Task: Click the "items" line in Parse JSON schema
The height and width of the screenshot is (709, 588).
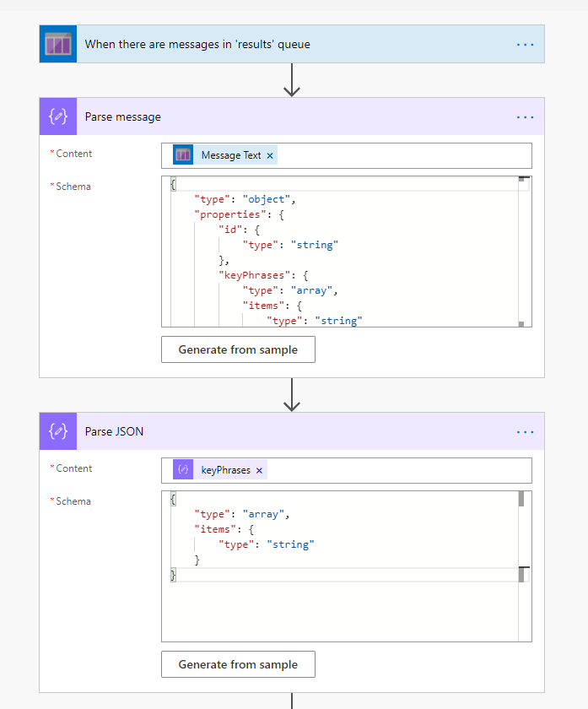Action: click(x=224, y=529)
